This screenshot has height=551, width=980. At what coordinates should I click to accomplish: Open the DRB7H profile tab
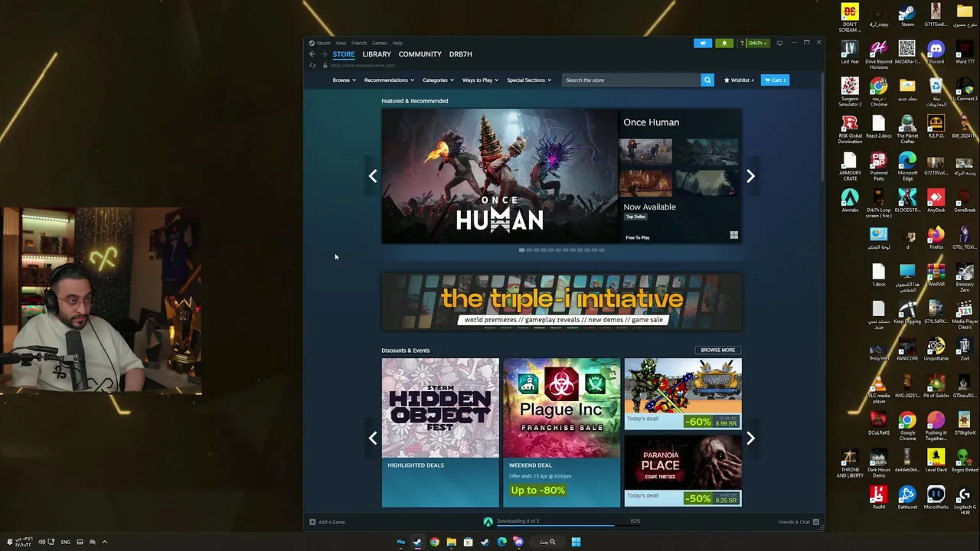click(x=461, y=54)
